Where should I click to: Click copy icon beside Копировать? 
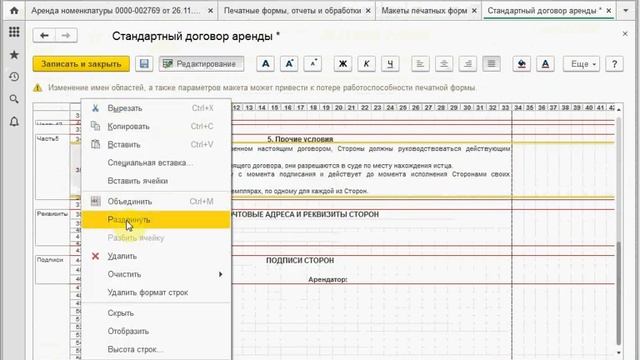point(95,126)
